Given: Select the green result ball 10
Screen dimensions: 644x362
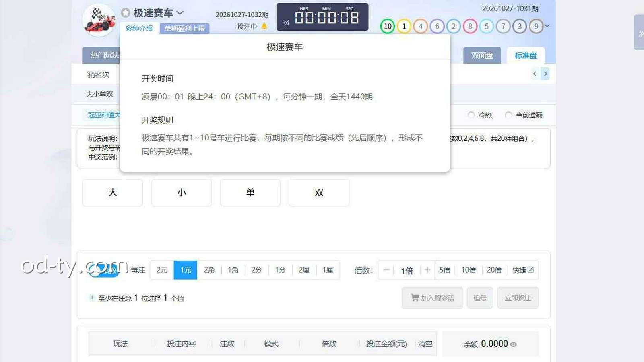Looking at the screenshot, I should [x=388, y=26].
